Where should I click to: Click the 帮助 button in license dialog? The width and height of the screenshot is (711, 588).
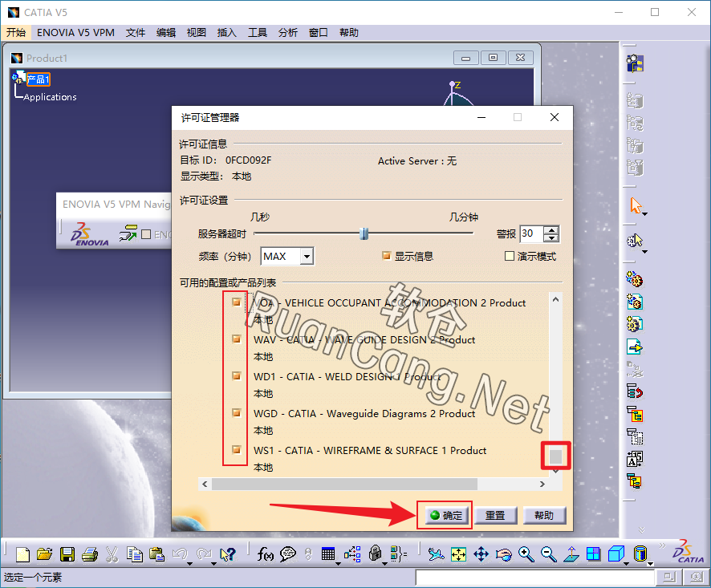click(x=543, y=516)
